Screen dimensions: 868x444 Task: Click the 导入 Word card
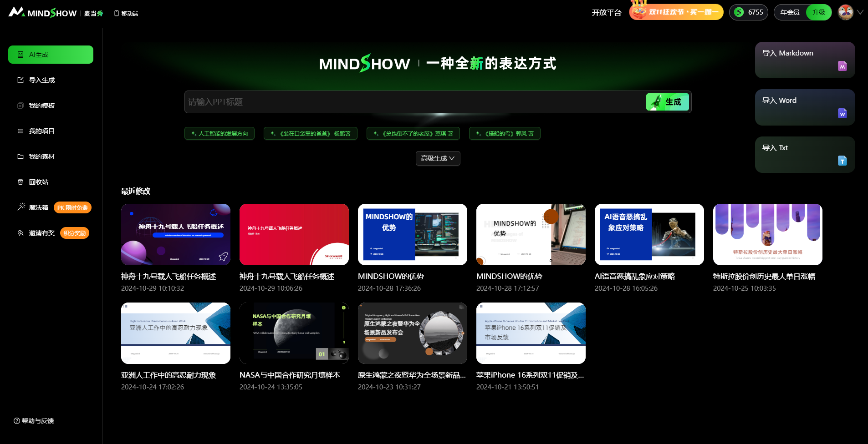[x=805, y=107]
